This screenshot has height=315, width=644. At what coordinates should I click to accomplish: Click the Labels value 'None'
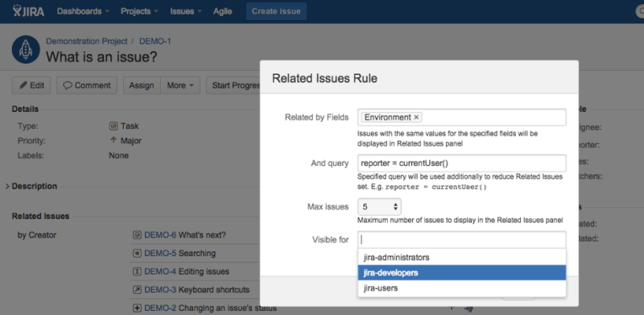tap(118, 155)
